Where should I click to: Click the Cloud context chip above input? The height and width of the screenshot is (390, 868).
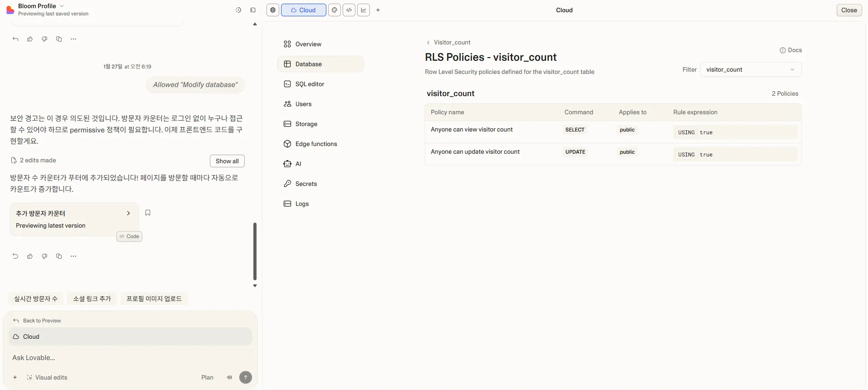[130, 336]
